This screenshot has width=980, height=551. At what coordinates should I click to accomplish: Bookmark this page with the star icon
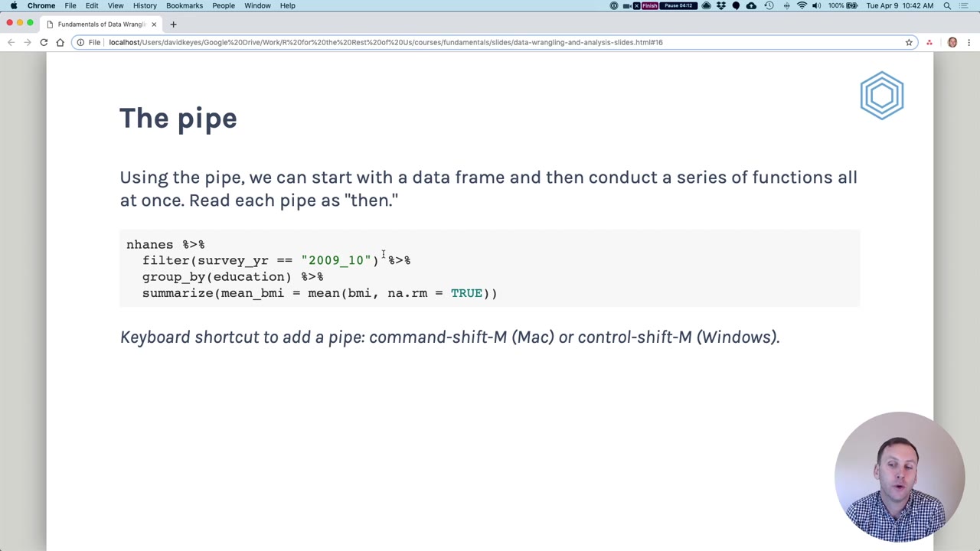pyautogui.click(x=909, y=42)
